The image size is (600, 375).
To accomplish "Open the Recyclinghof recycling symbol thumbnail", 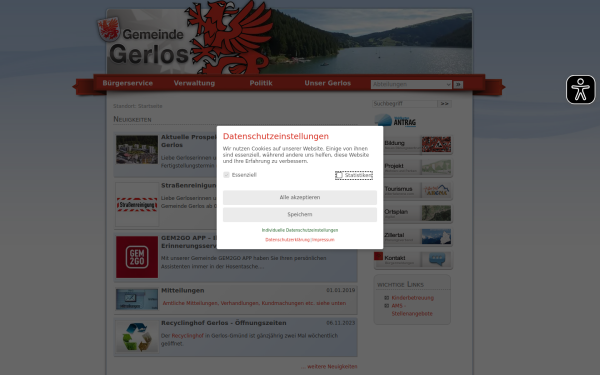I will [x=137, y=336].
